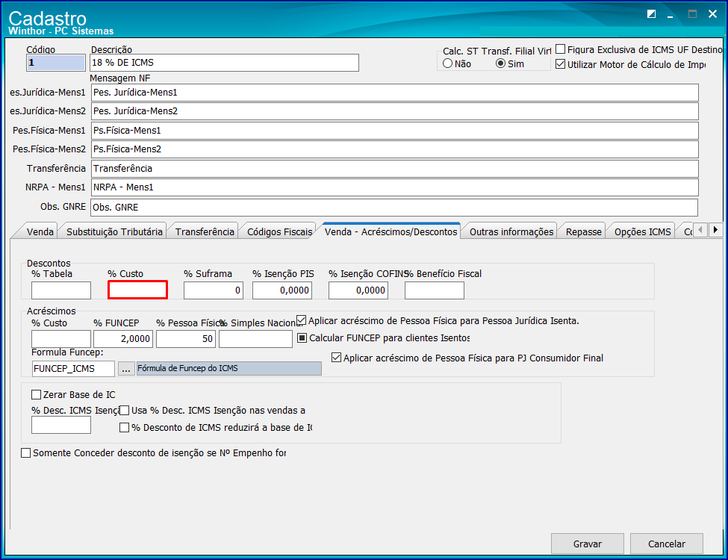Image resolution: width=728 pixels, height=560 pixels.
Task: Open the Outras informações tab
Action: pyautogui.click(x=511, y=231)
